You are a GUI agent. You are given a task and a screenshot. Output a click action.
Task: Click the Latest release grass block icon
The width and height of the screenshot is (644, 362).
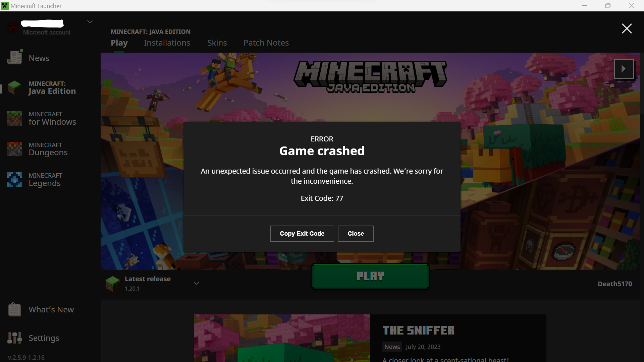point(113,284)
